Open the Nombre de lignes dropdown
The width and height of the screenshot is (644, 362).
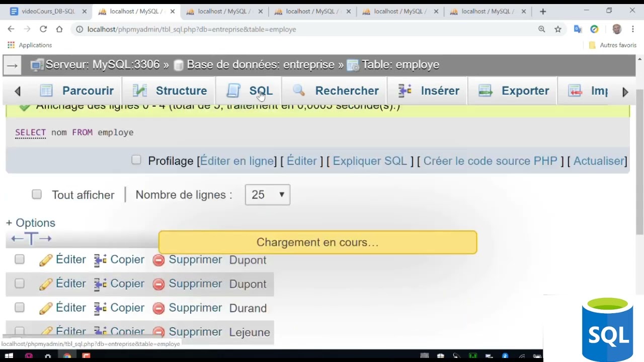[x=268, y=195]
